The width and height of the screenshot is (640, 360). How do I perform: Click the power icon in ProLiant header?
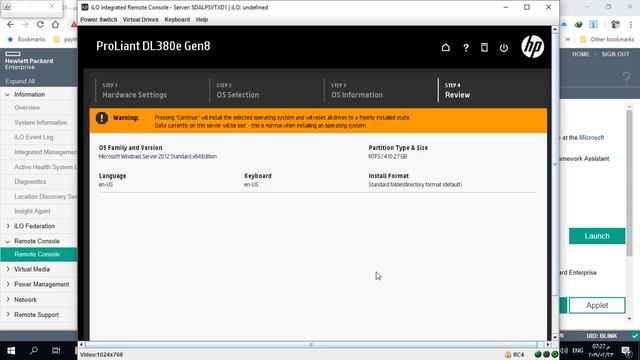[504, 48]
